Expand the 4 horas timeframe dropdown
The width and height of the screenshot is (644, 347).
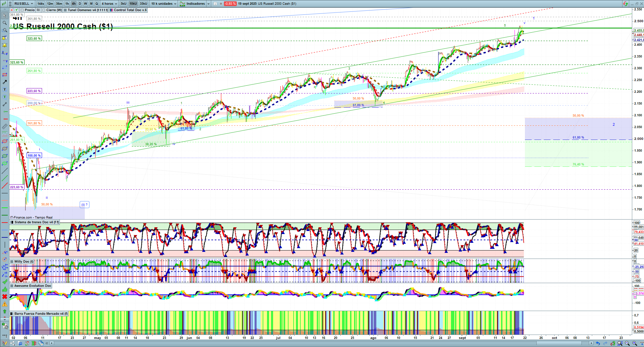point(109,4)
